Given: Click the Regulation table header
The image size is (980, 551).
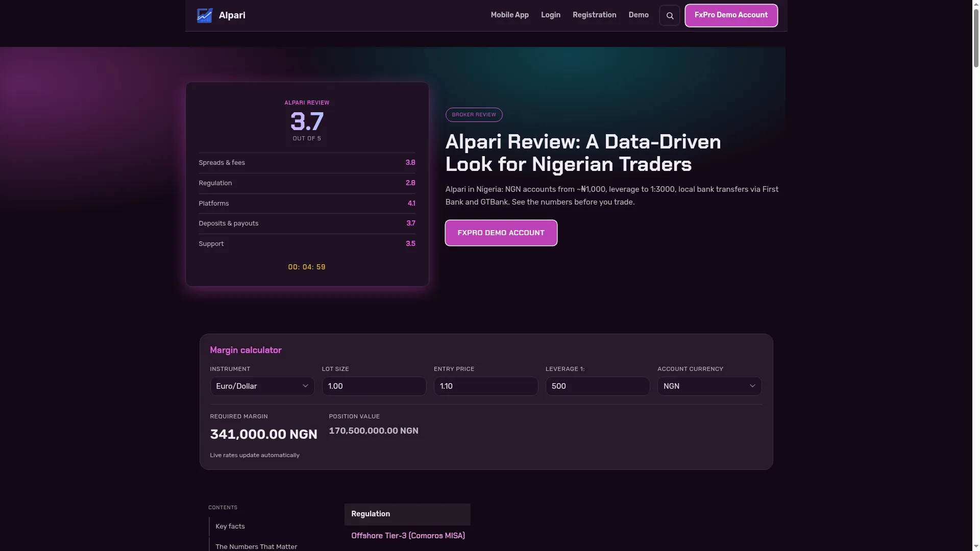Looking at the screenshot, I should (x=407, y=514).
